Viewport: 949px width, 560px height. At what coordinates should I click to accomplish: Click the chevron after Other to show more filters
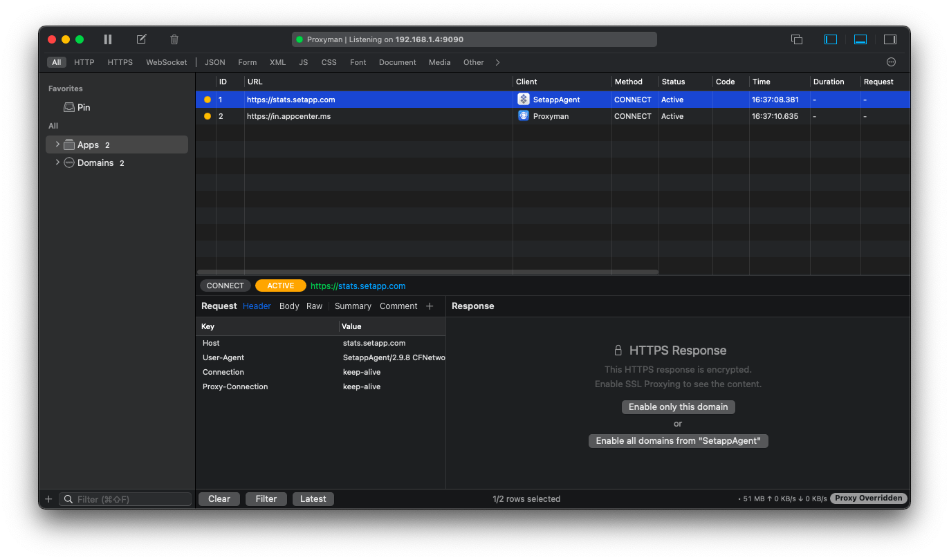(497, 62)
